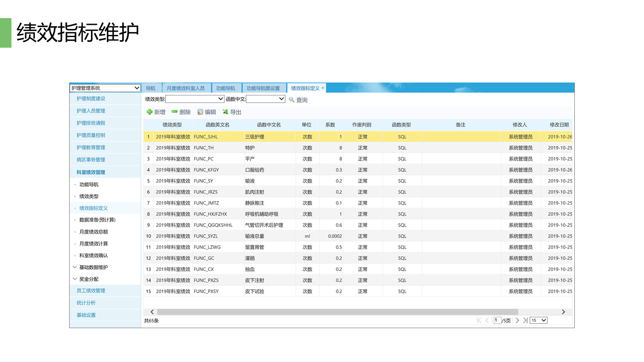
Task: Change page size dropdown showing 15
Action: pos(539,321)
